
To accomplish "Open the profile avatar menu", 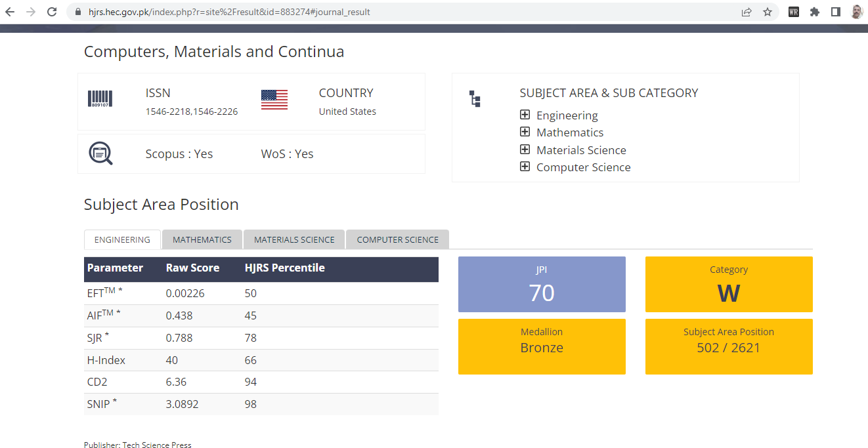I will coord(857,12).
